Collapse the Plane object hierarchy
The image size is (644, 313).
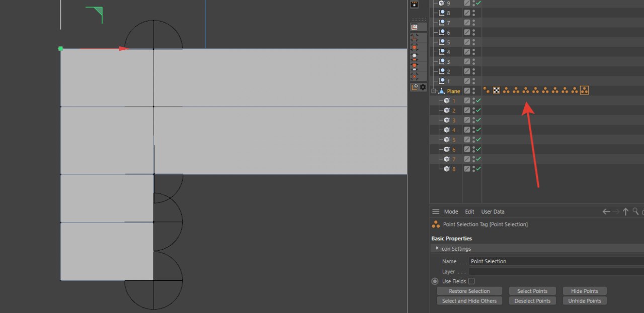click(434, 91)
